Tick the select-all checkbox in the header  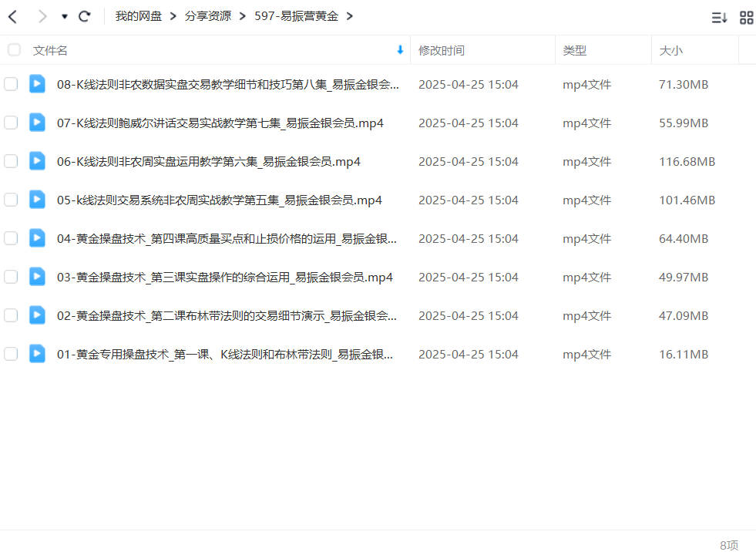coord(14,49)
